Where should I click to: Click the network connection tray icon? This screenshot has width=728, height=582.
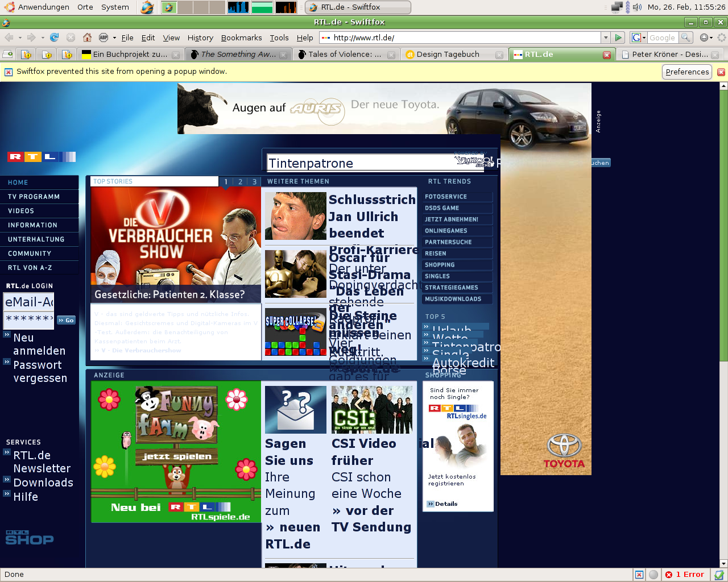[x=617, y=7]
